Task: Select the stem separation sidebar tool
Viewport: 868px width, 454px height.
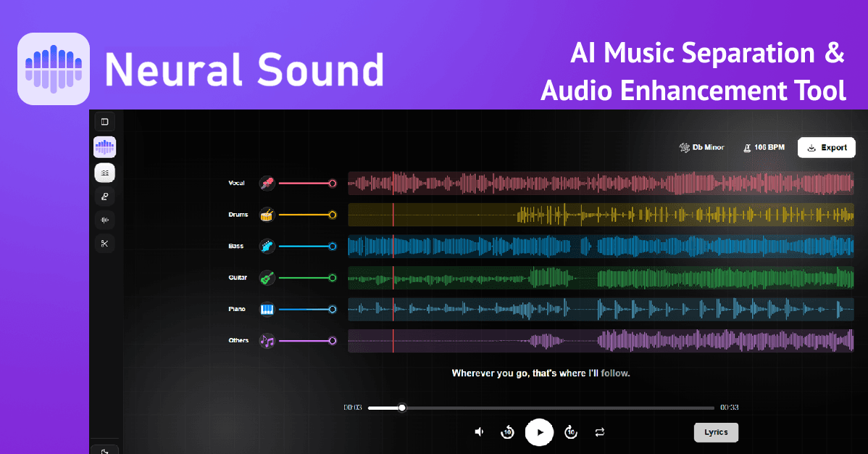Action: [x=104, y=173]
